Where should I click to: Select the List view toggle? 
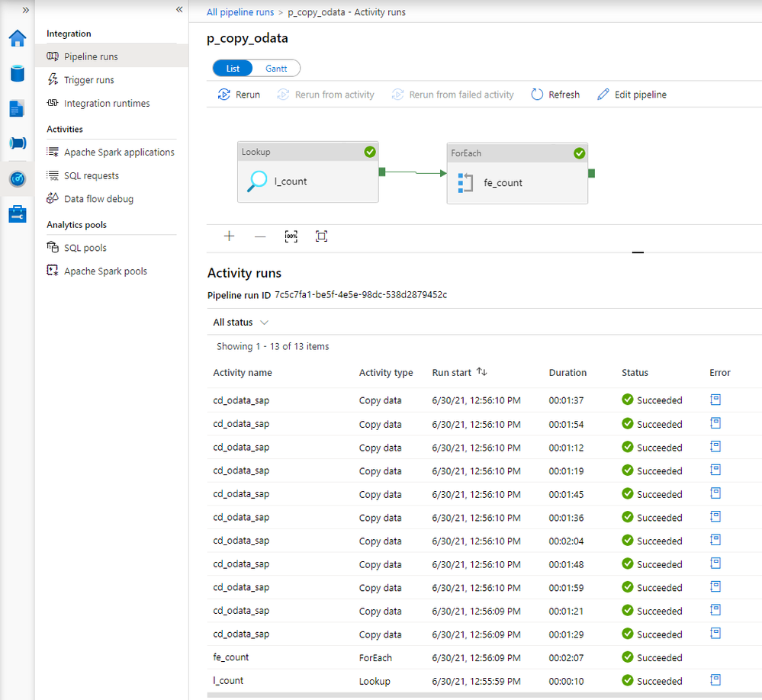click(233, 69)
